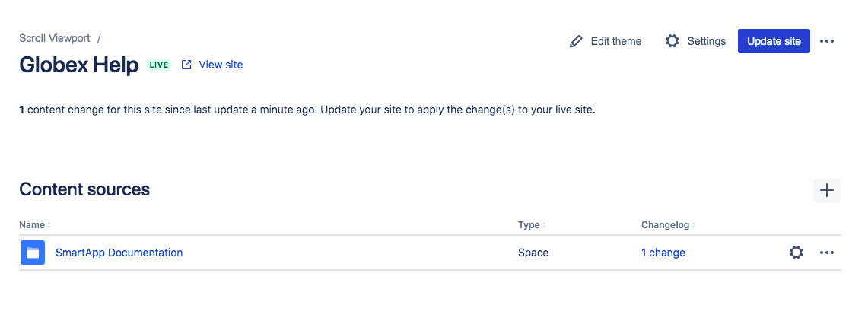Click the Globex Help site title
The height and width of the screenshot is (321, 868).
coord(78,65)
